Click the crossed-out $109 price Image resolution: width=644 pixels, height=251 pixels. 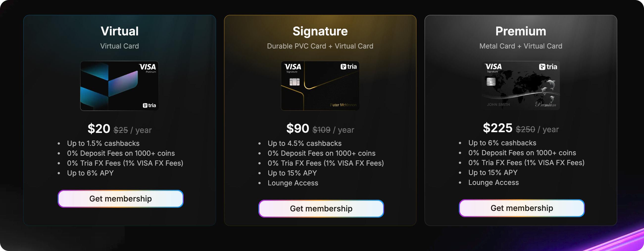point(321,130)
